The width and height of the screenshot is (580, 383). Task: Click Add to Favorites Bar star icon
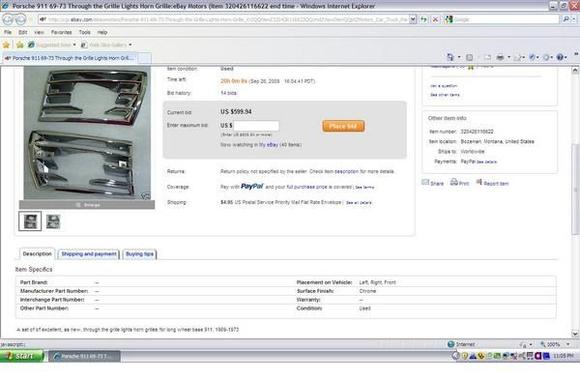tap(20, 45)
